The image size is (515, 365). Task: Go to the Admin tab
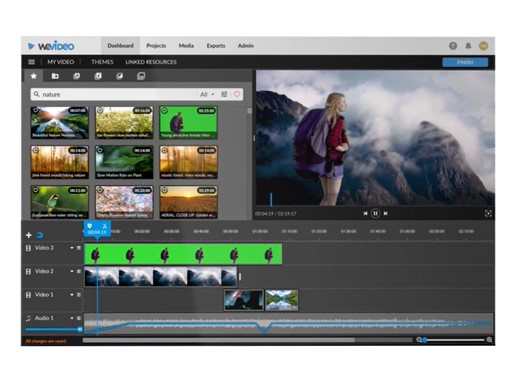coord(246,46)
